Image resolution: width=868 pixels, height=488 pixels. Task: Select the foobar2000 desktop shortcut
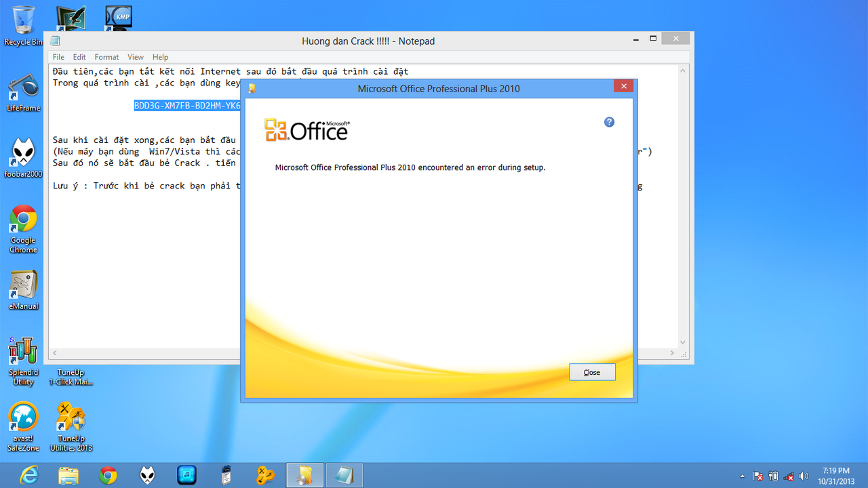click(23, 158)
